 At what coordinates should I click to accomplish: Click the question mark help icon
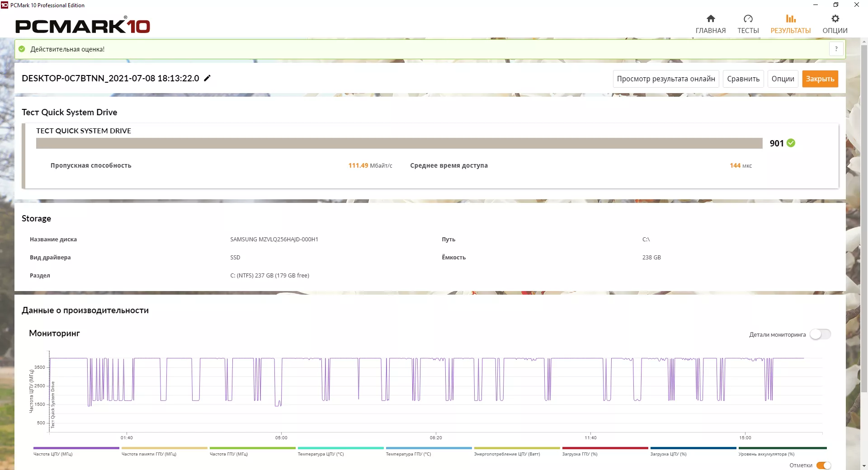[x=836, y=49]
